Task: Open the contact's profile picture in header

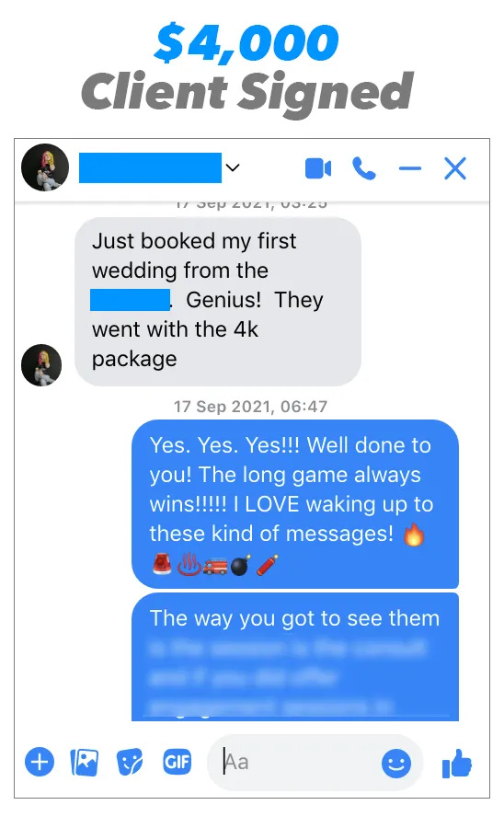Action: [45, 167]
